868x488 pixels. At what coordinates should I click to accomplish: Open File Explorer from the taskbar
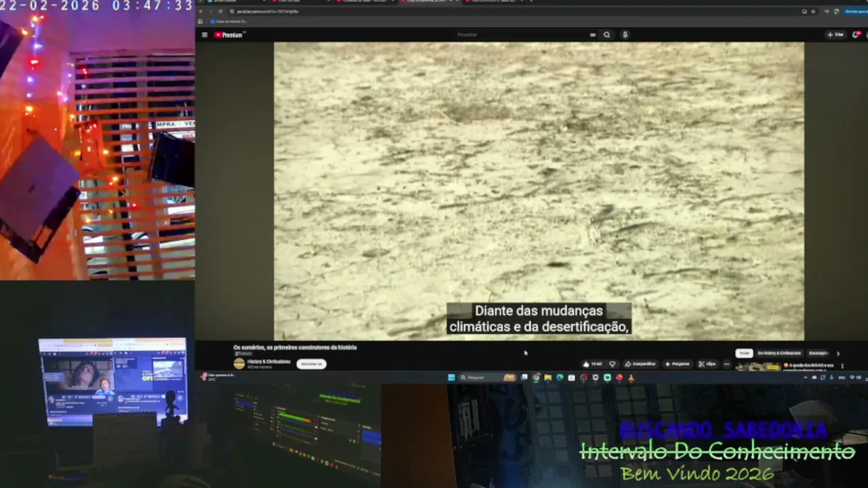(x=547, y=378)
